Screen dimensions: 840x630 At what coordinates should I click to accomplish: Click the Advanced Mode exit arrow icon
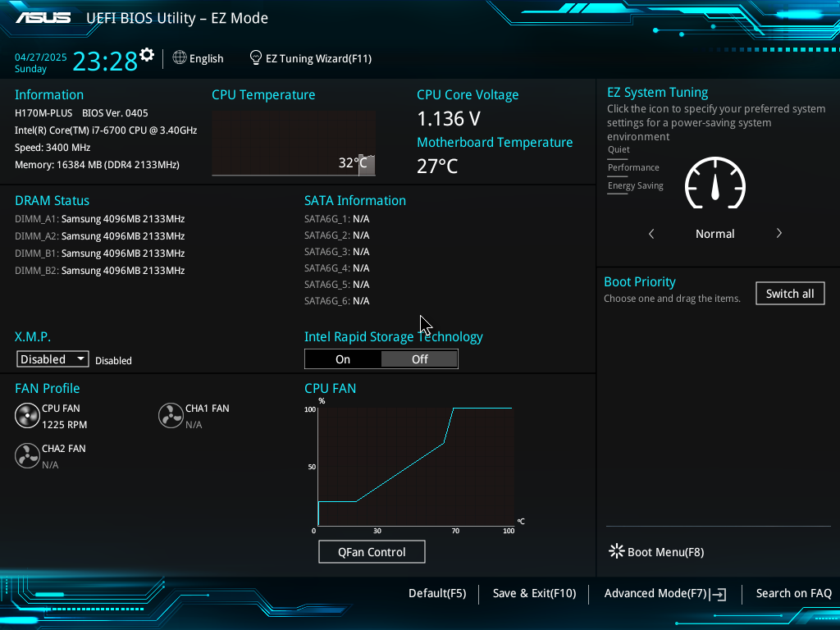pos(719,594)
